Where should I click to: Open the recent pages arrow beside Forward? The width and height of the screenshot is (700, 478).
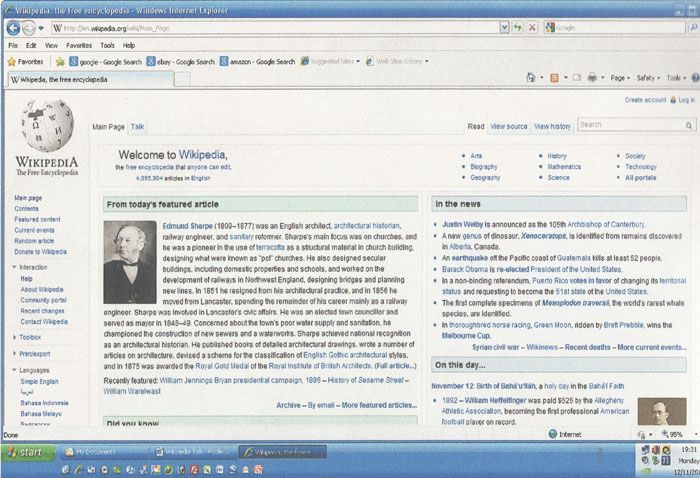41,28
